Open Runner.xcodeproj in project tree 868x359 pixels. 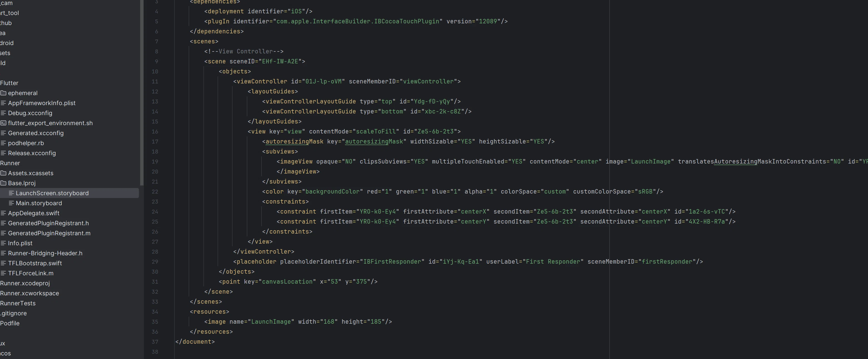point(25,283)
